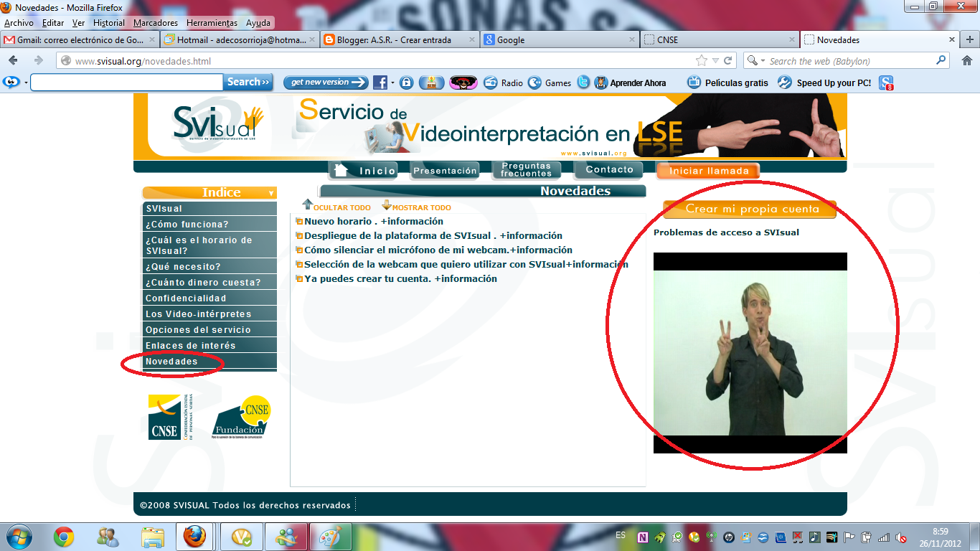Expand the Nuevo horario news item
The height and width of the screenshot is (551, 980).
pos(374,222)
